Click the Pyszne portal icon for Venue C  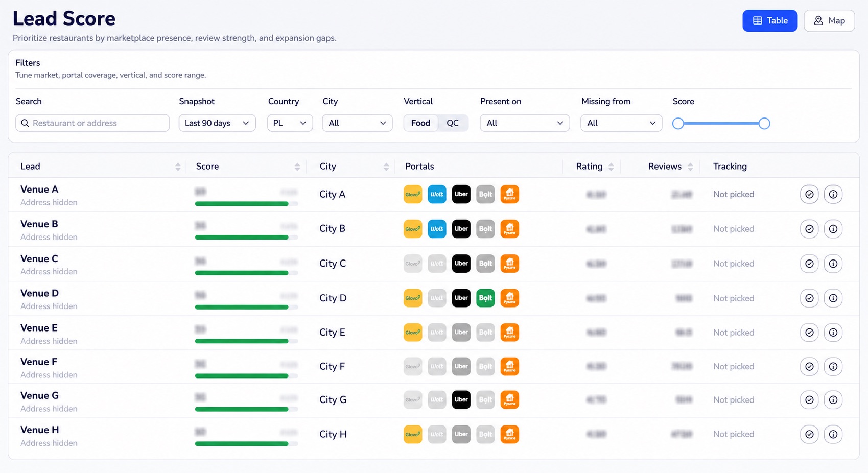coord(510,264)
